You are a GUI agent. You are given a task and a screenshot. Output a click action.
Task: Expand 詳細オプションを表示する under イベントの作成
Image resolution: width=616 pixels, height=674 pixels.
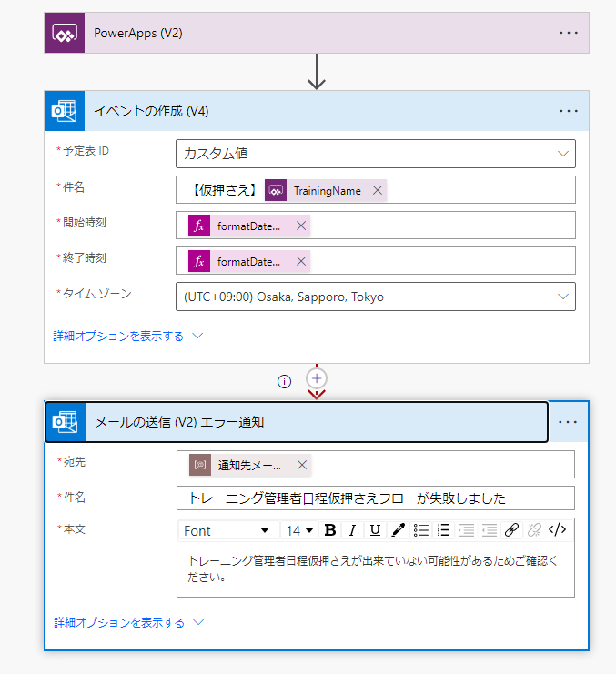tap(127, 336)
